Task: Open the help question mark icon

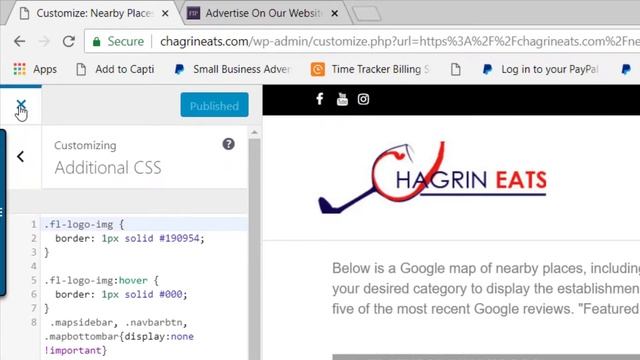Action: tap(228, 144)
